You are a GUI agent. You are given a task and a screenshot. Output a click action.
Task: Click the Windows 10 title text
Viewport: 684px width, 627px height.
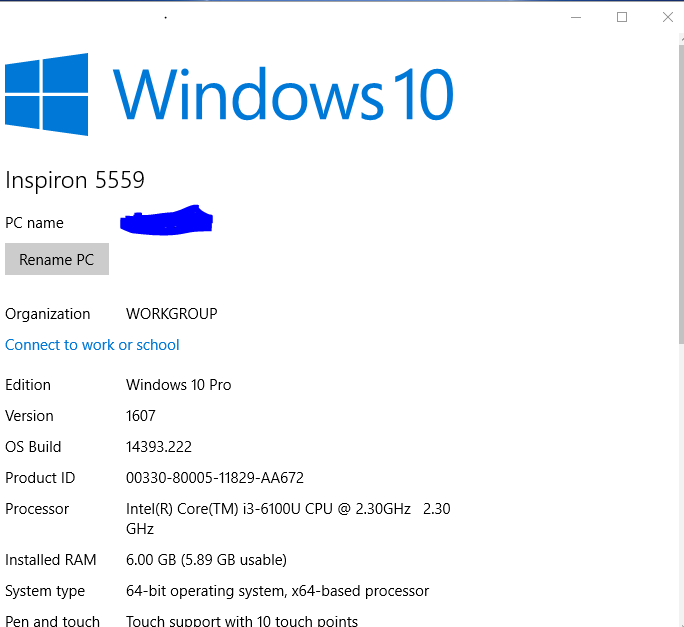coord(283,96)
